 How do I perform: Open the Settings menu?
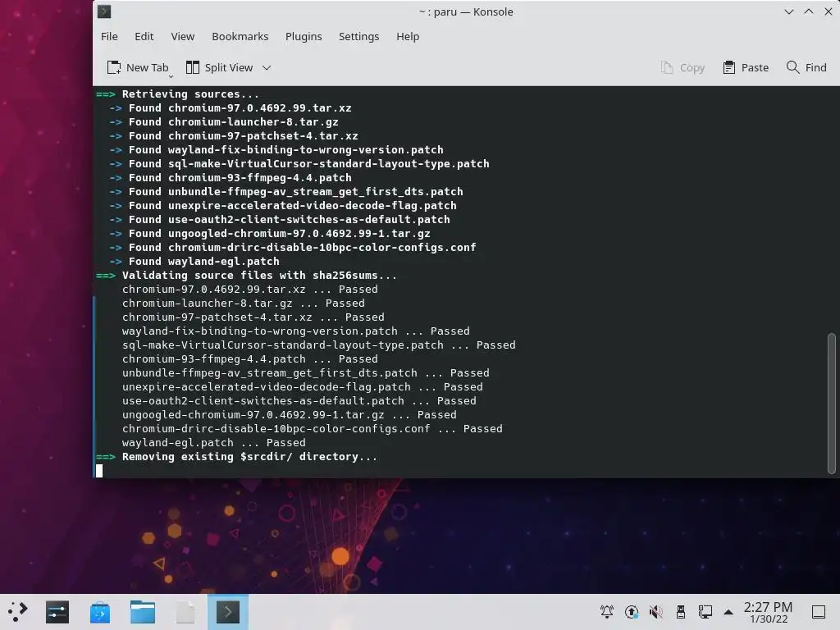tap(359, 36)
